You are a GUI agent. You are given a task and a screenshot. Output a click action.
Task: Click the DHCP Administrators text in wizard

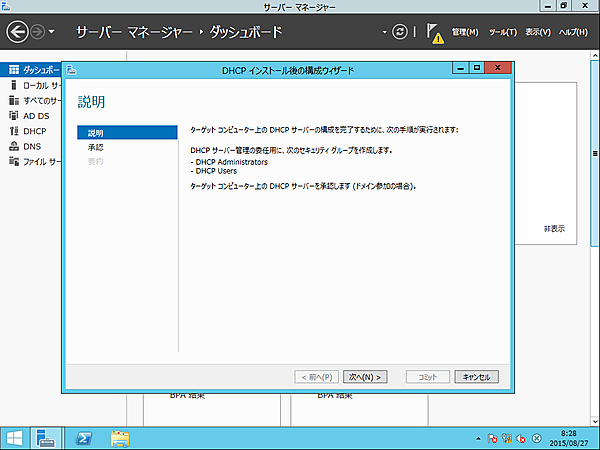232,162
